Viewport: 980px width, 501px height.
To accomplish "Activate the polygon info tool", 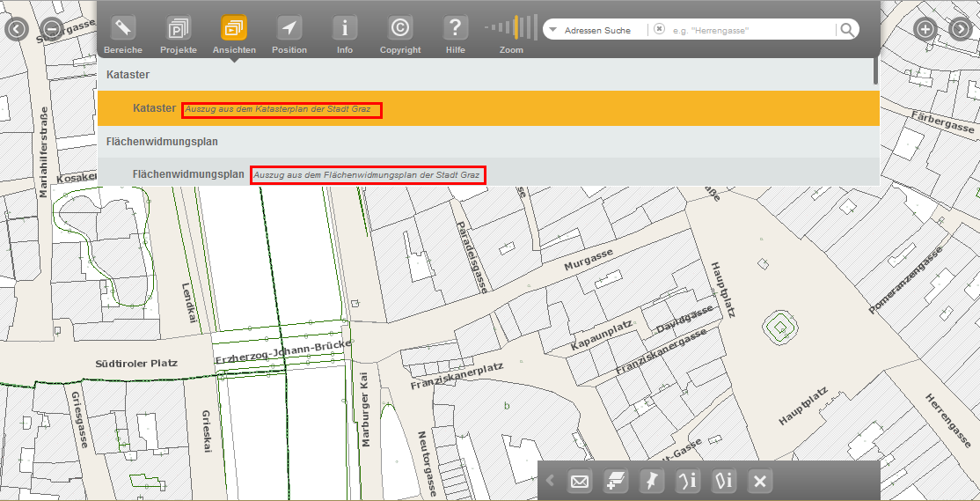I will coord(724,482).
